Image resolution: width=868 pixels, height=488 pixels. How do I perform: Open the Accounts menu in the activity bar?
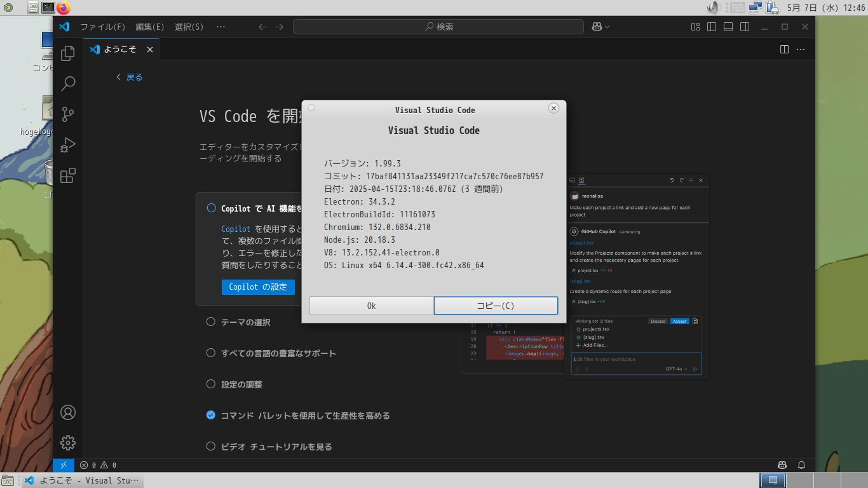(x=68, y=412)
